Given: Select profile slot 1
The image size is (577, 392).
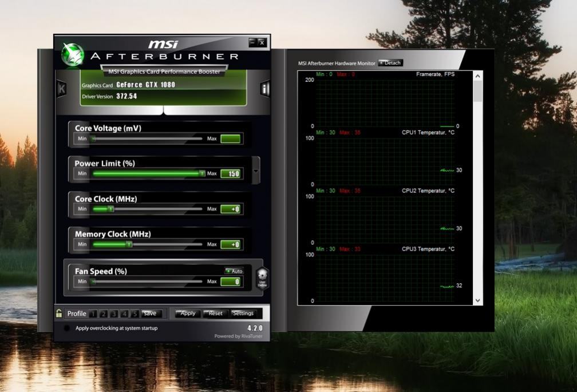Looking at the screenshot, I should pyautogui.click(x=93, y=314).
